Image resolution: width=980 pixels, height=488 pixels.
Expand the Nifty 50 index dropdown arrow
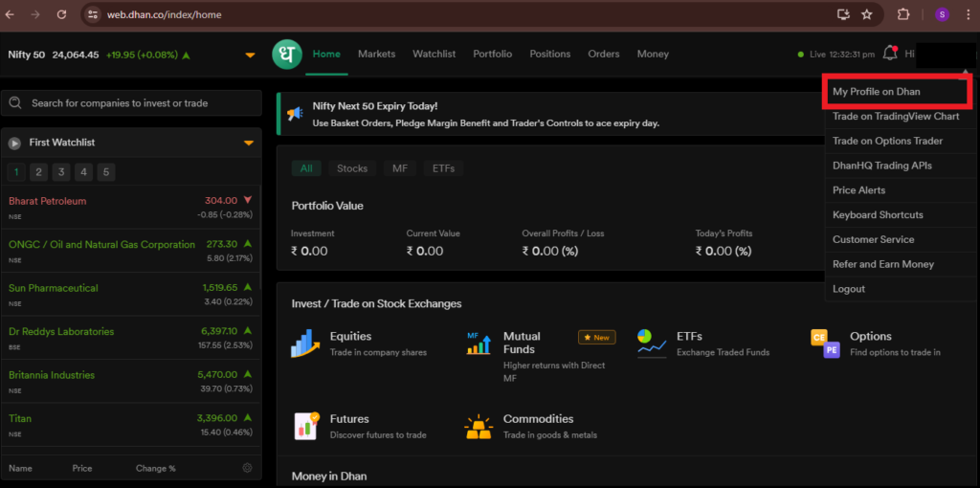[x=250, y=55]
